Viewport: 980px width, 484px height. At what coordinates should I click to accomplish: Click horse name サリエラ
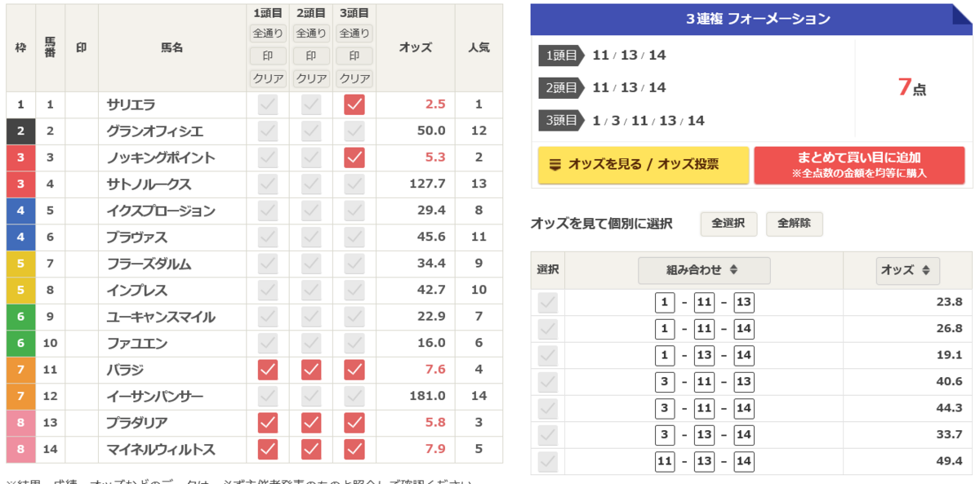(x=131, y=104)
